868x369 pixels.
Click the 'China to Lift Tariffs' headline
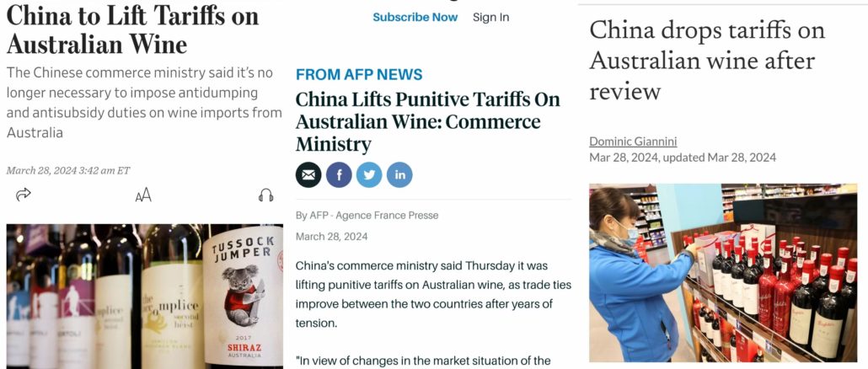[133, 30]
